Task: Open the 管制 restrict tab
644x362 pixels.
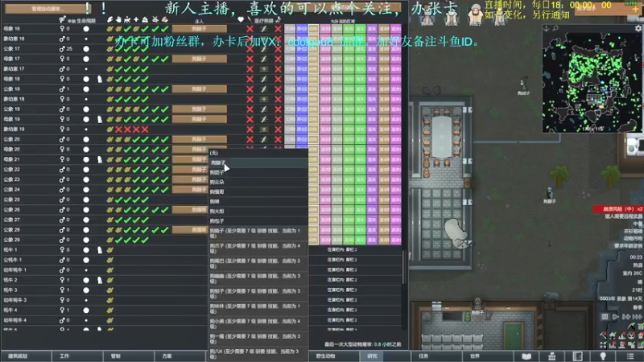Action: [129, 356]
